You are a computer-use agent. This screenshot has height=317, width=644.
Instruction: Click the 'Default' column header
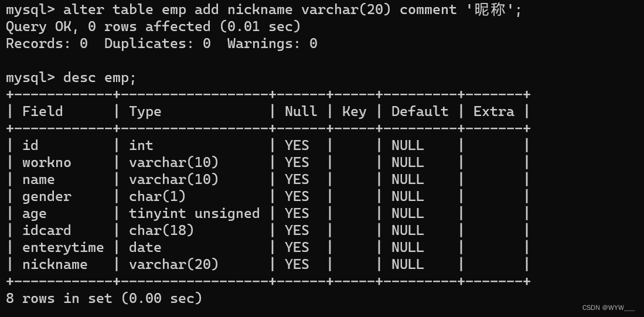click(x=420, y=111)
